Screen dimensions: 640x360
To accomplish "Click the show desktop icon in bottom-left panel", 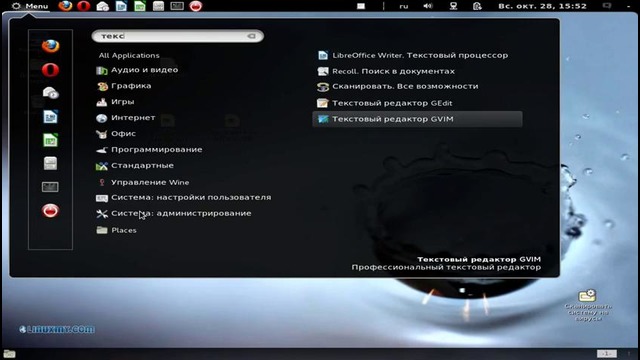I will [9, 354].
